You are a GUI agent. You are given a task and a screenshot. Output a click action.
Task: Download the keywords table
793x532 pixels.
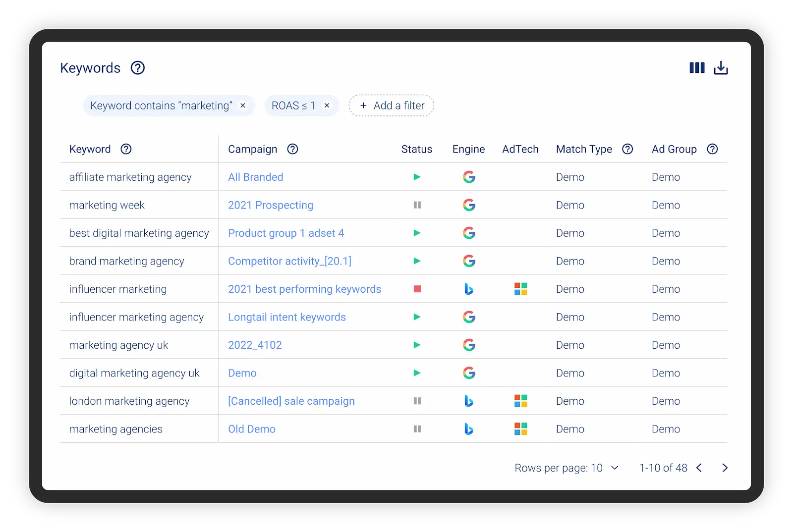tap(721, 68)
